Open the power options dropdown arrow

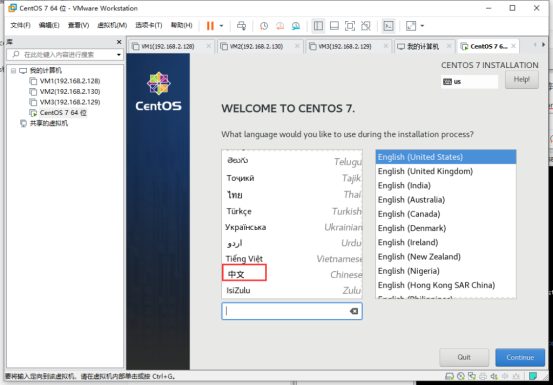[221, 26]
